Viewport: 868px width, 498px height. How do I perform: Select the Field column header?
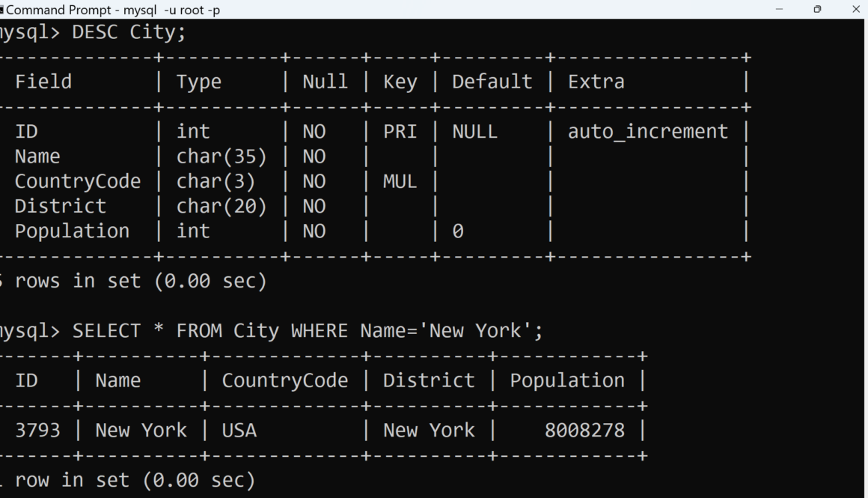pyautogui.click(x=43, y=82)
